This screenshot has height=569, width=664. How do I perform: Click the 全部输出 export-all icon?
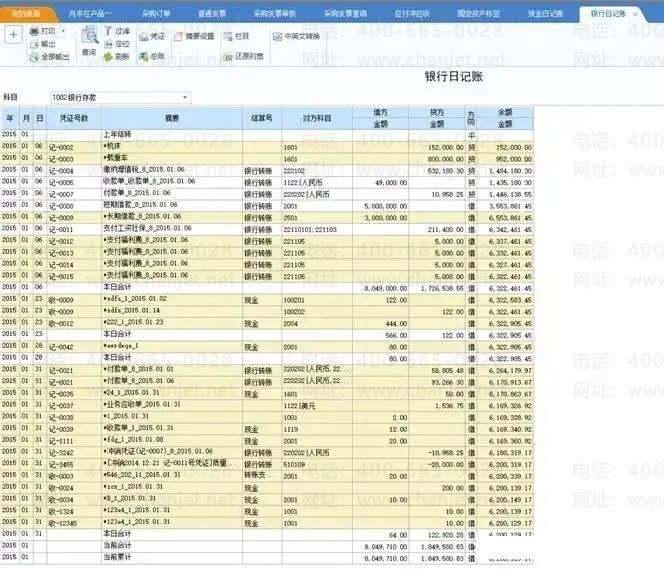tap(34, 57)
